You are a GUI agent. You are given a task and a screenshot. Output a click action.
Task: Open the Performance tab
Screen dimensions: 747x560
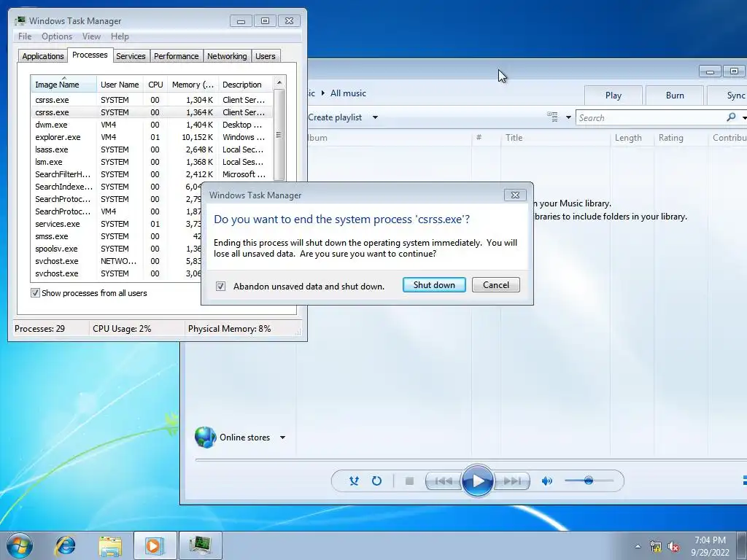click(x=177, y=55)
